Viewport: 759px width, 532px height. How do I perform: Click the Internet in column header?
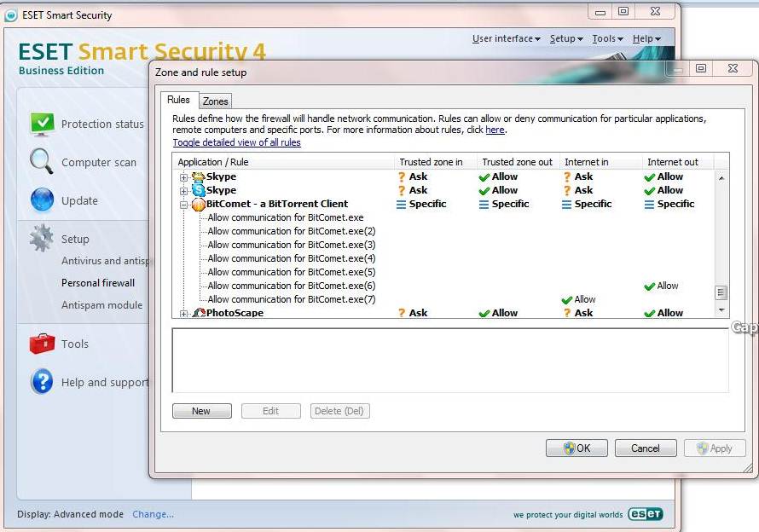tap(600, 162)
